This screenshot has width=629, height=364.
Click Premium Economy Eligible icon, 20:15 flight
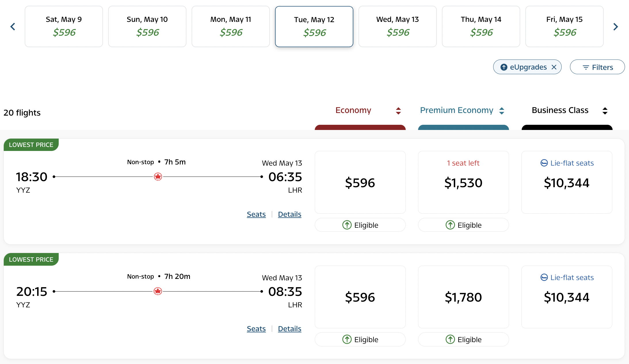[x=450, y=339]
